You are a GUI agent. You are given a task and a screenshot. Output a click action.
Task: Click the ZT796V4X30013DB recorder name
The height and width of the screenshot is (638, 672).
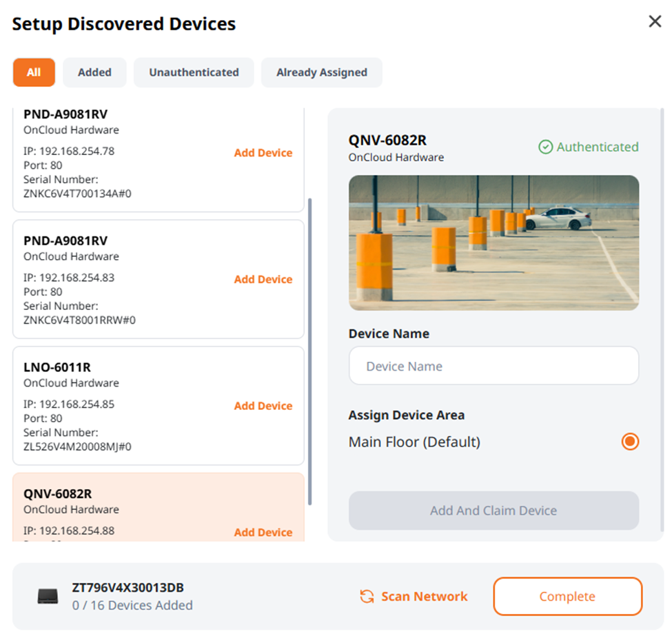[128, 588]
